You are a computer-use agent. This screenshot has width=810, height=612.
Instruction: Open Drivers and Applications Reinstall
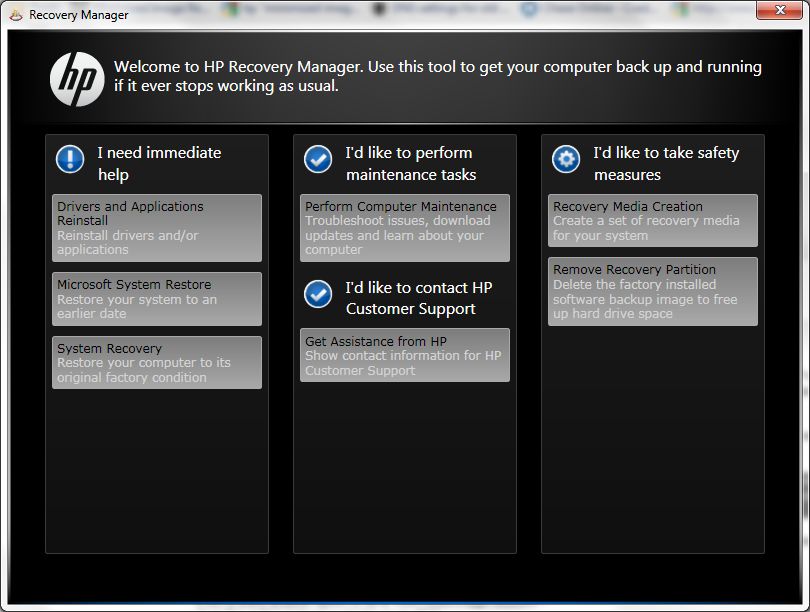(x=157, y=228)
